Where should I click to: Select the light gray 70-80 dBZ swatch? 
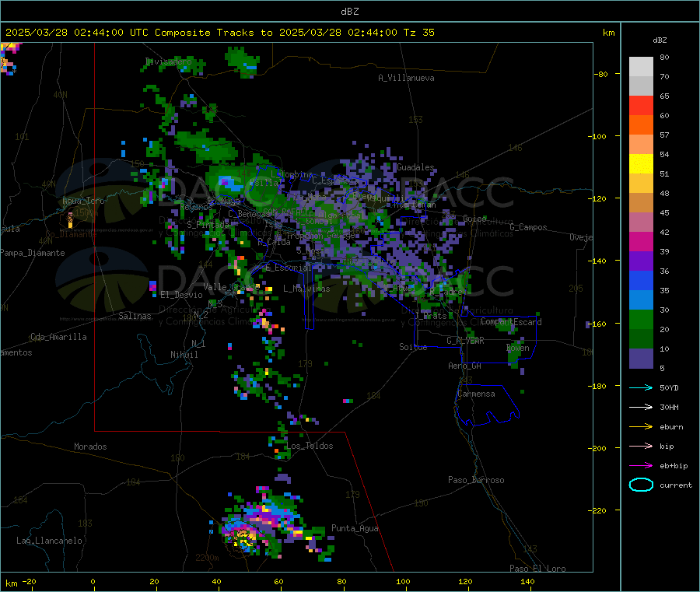[x=641, y=67]
